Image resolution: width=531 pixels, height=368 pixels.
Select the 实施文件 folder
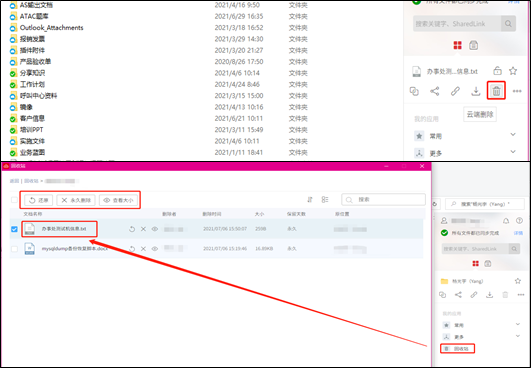click(x=32, y=141)
